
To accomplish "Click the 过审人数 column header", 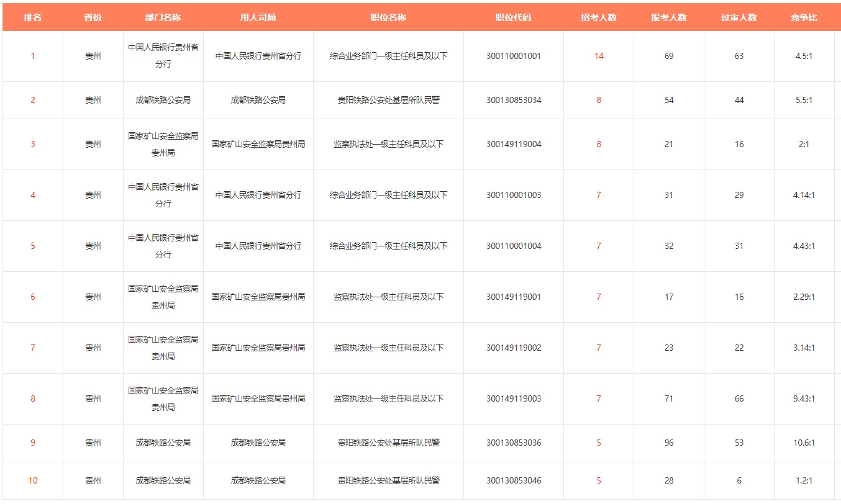I will (x=739, y=17).
